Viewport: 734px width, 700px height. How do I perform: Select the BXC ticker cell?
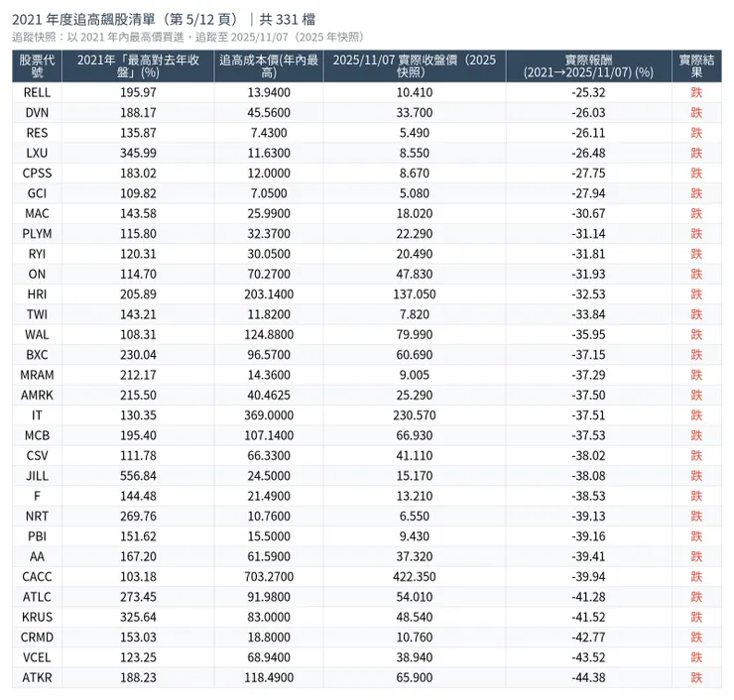(x=37, y=355)
